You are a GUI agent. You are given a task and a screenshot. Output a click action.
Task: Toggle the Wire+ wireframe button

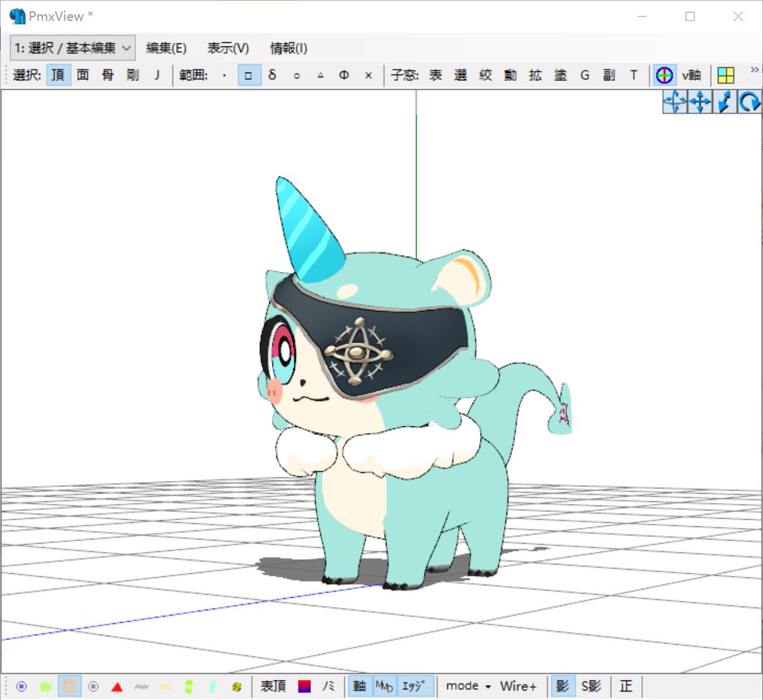[518, 686]
